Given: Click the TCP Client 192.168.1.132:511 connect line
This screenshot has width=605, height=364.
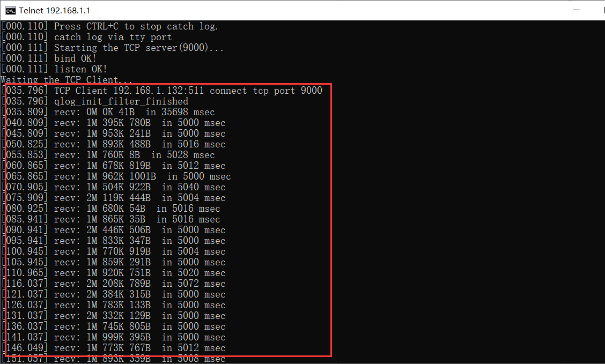Looking at the screenshot, I should coord(188,91).
